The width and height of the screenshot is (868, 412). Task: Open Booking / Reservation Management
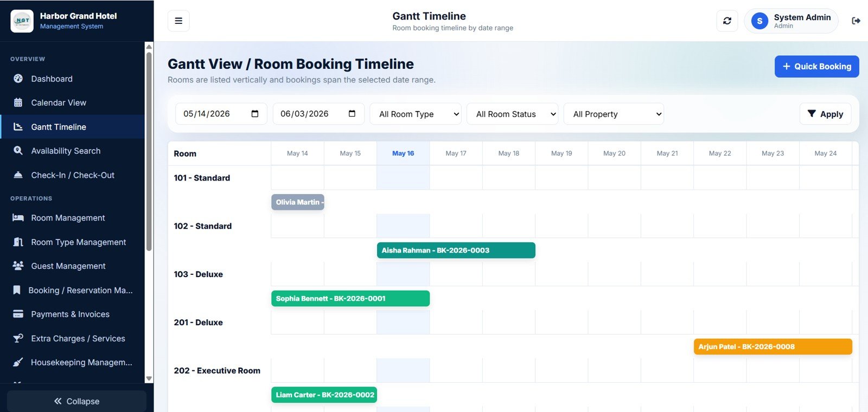pos(72,290)
